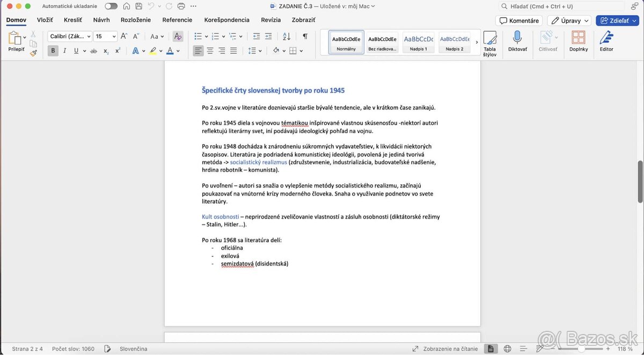This screenshot has height=355, width=644.
Task: Click the sort A-Z icon
Action: tap(286, 37)
